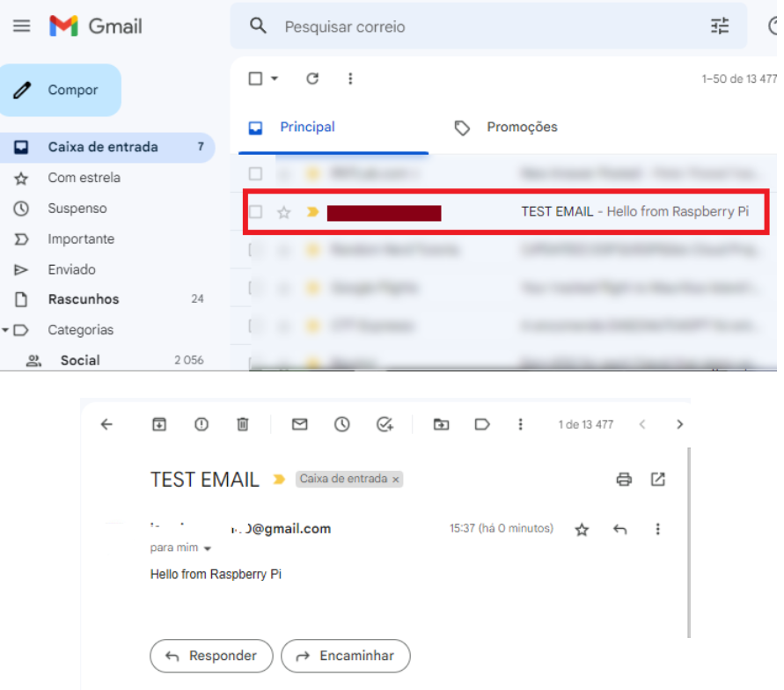
Task: Star the open message near timestamp
Action: pyautogui.click(x=582, y=529)
